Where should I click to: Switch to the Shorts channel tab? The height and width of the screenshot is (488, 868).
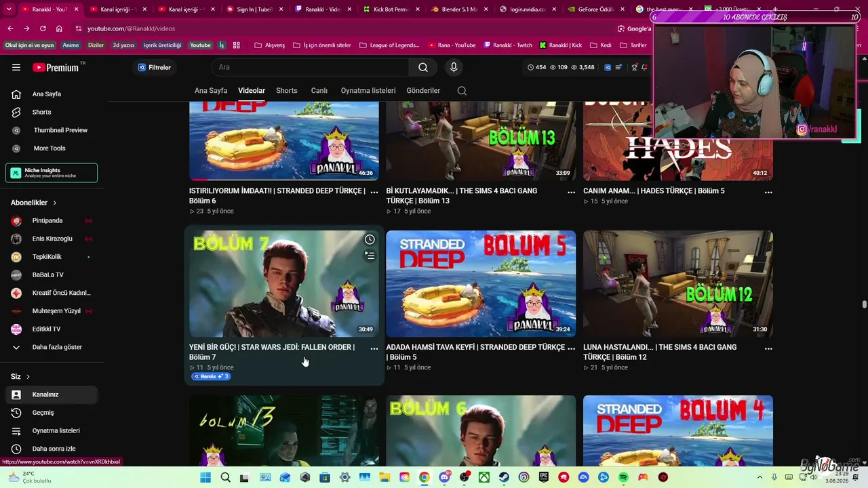click(x=287, y=91)
